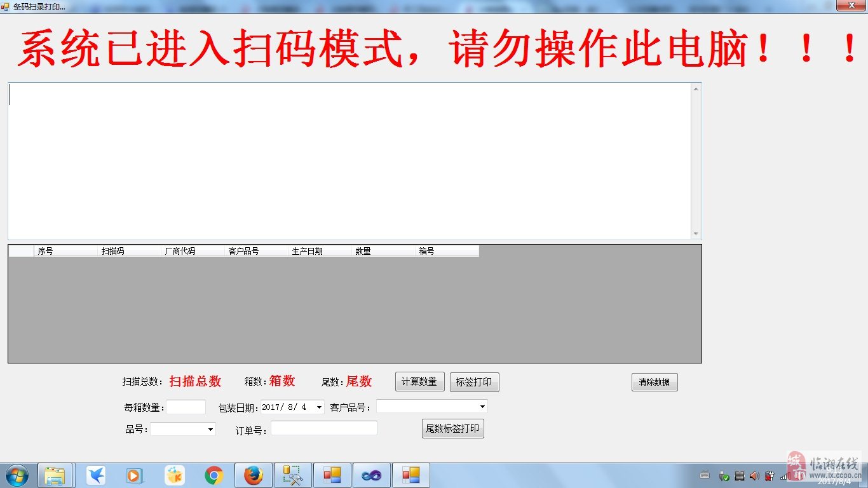Image resolution: width=868 pixels, height=488 pixels.
Task: Click inside the 订单号 input field
Action: (323, 428)
